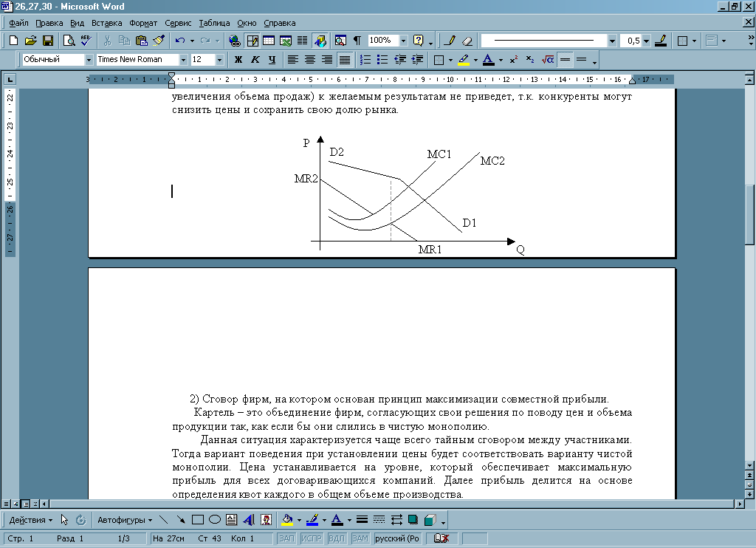Run spelling check (ABC icon)

pos(86,41)
